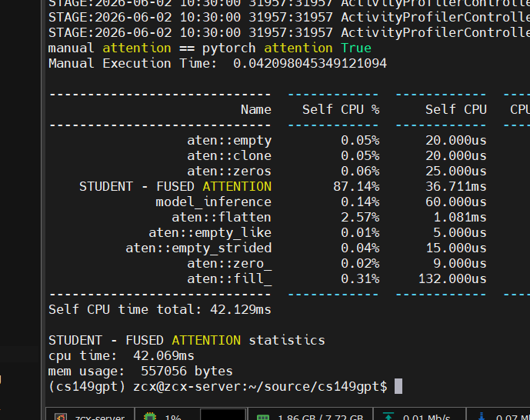Click the 0.06% value for aten::zeros

(x=360, y=171)
